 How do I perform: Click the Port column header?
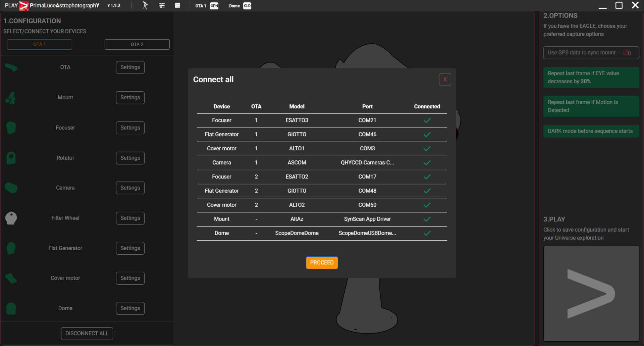(x=367, y=106)
